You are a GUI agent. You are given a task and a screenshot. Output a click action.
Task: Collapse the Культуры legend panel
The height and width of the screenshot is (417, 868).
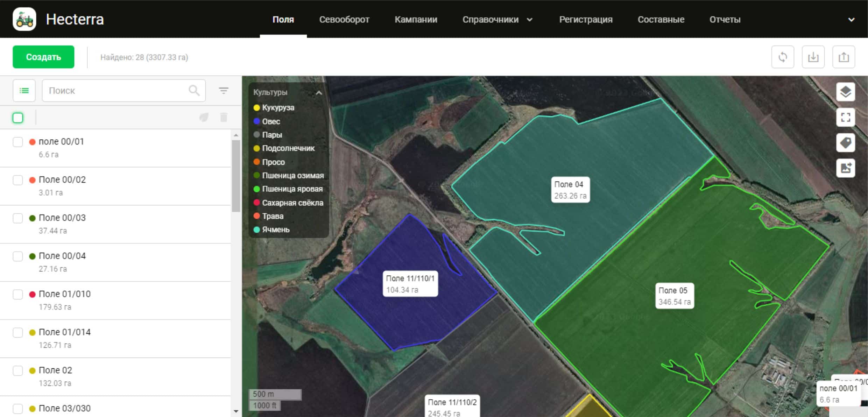[x=319, y=93]
